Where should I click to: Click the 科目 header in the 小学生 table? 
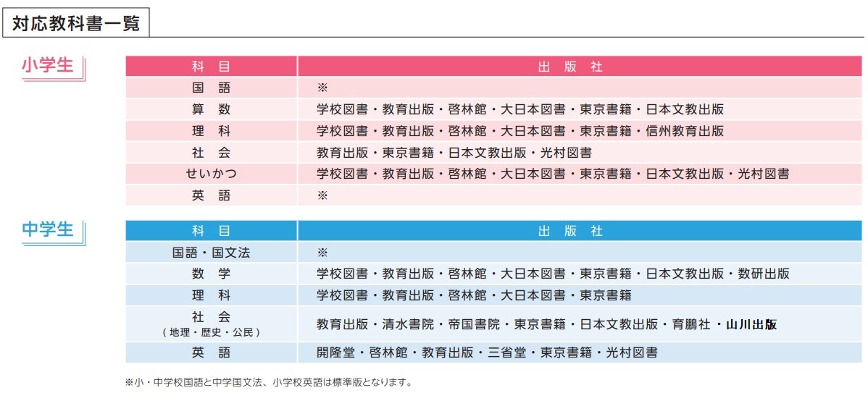[211, 67]
